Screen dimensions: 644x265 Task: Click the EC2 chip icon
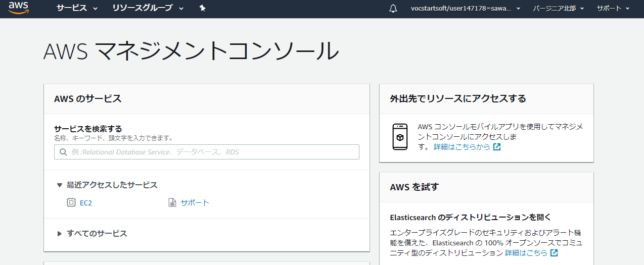pos(71,203)
